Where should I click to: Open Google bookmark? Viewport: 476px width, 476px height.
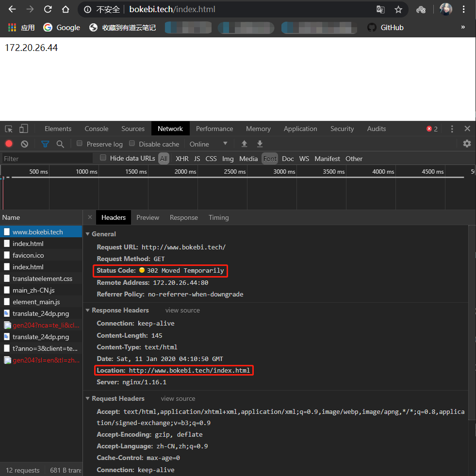click(x=62, y=28)
